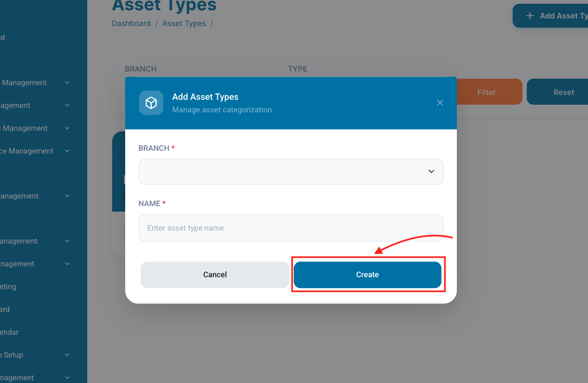Screen dimensions: 588x383
Task: Expand the 'agement' sidebar chevron near top
Action: coord(67,105)
